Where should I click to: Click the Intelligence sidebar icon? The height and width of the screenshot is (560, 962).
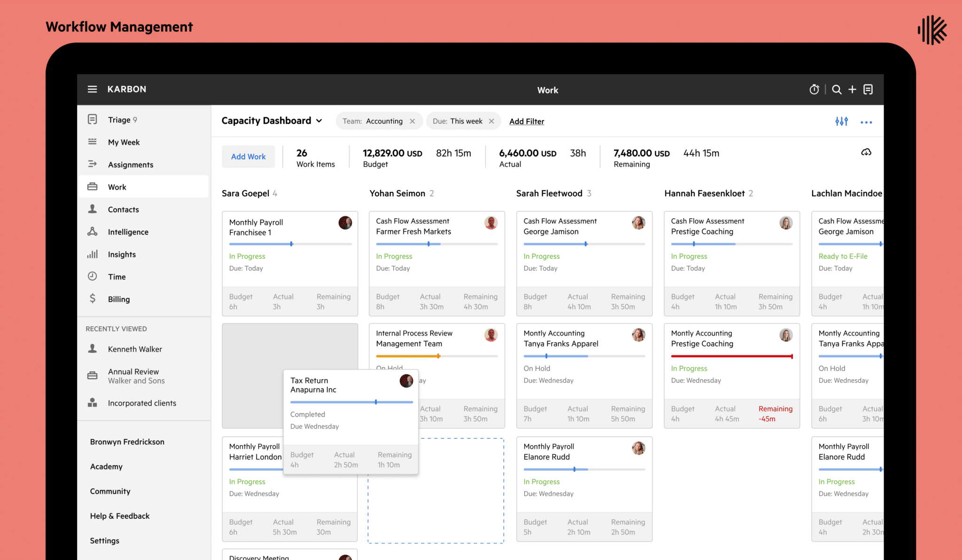[93, 231]
